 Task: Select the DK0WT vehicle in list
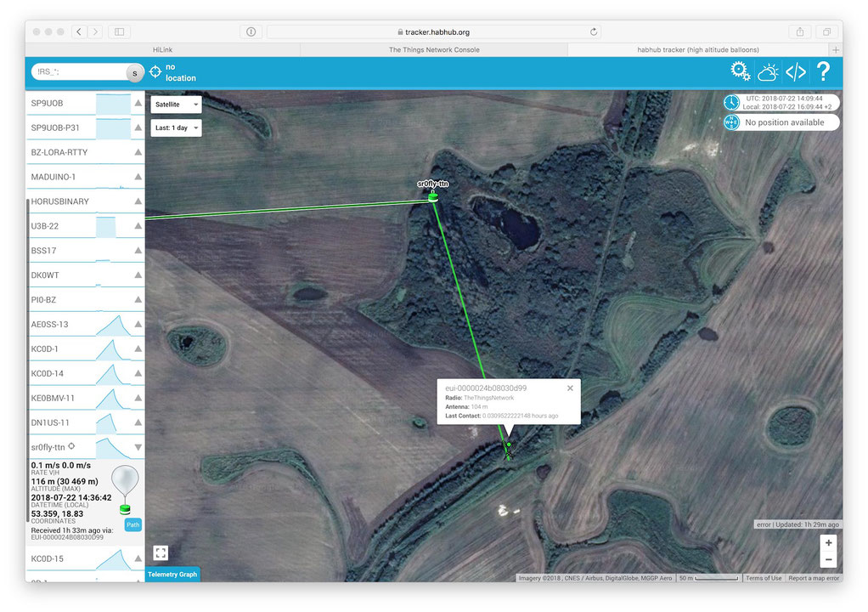coord(85,275)
